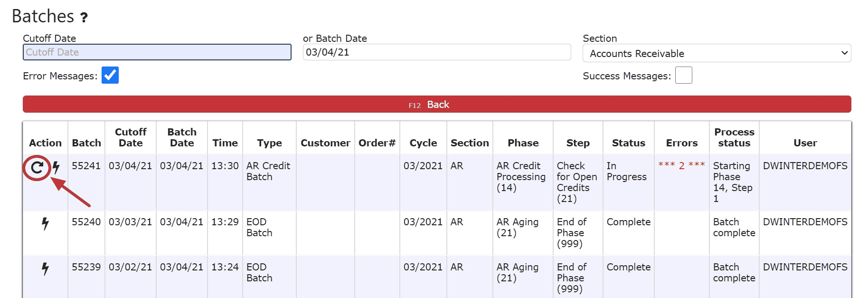Screen dimensions: 868x298
Task: Click the red error count for batch 55241
Action: click(681, 165)
